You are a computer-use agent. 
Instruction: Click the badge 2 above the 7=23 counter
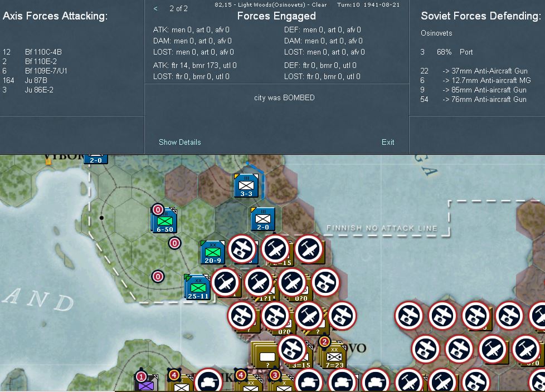[x=324, y=342]
